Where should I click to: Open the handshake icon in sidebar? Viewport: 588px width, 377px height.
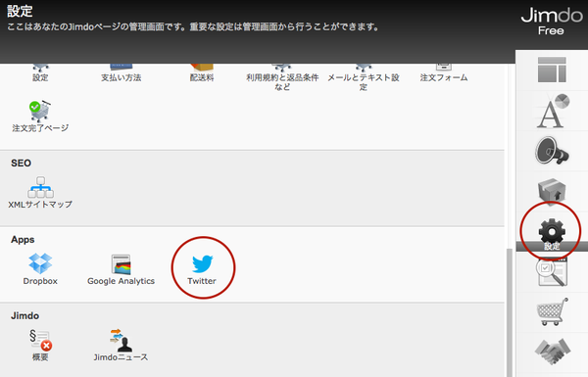(552, 352)
